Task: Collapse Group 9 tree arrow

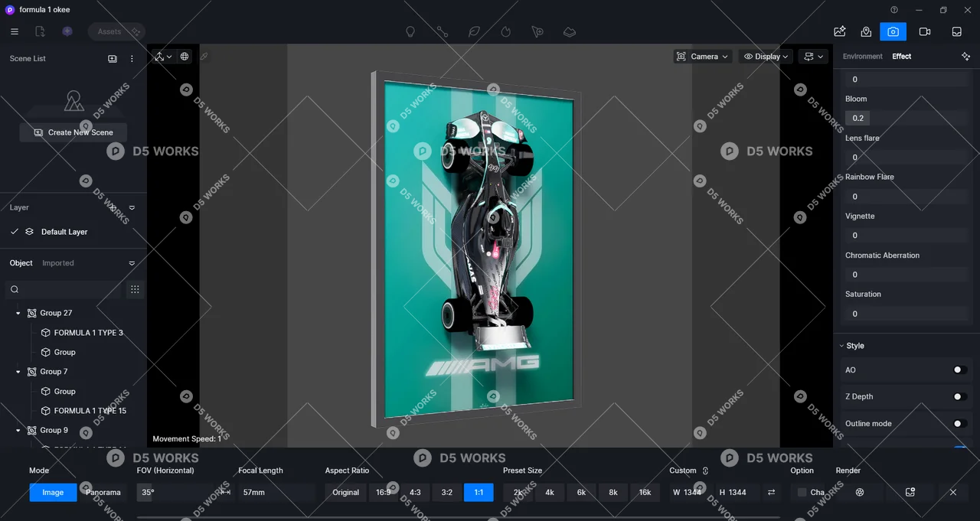Action: (18, 431)
